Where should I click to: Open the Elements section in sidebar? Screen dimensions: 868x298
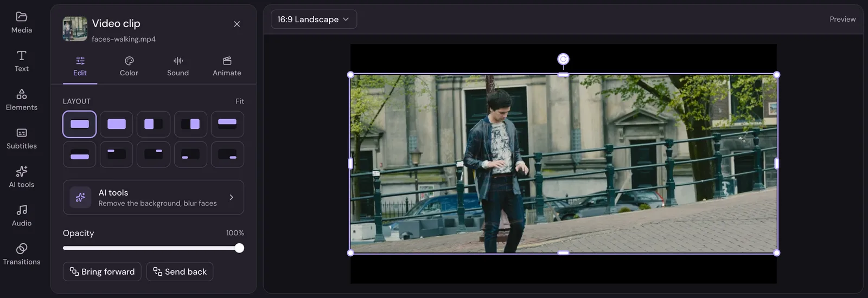[22, 100]
